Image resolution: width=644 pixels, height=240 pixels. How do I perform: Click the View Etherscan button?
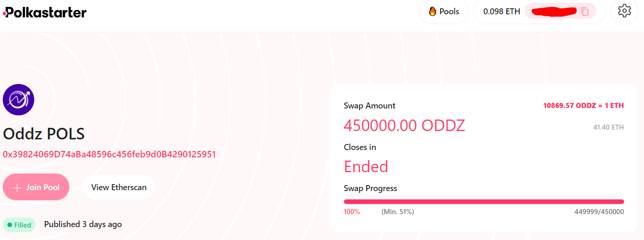[119, 187]
